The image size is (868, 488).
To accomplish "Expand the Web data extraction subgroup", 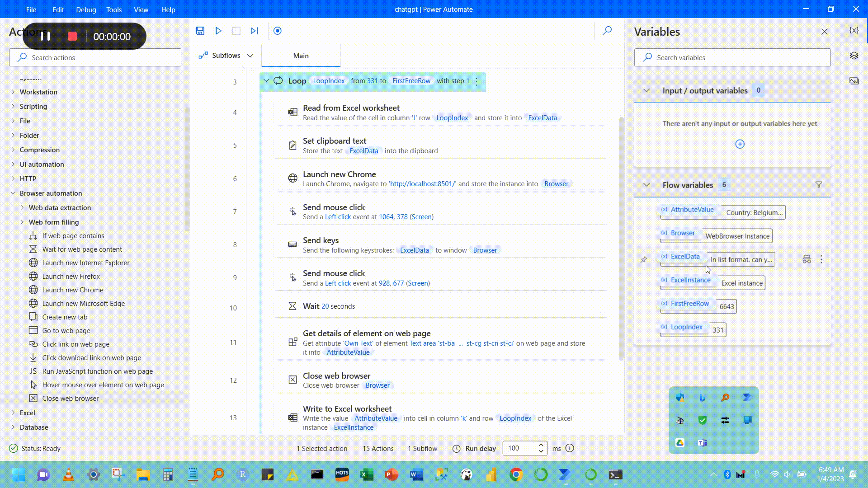I will [x=22, y=207].
